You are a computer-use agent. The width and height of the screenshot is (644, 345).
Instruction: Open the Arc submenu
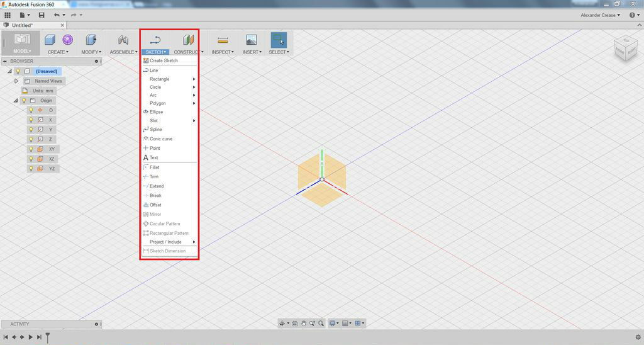click(169, 95)
